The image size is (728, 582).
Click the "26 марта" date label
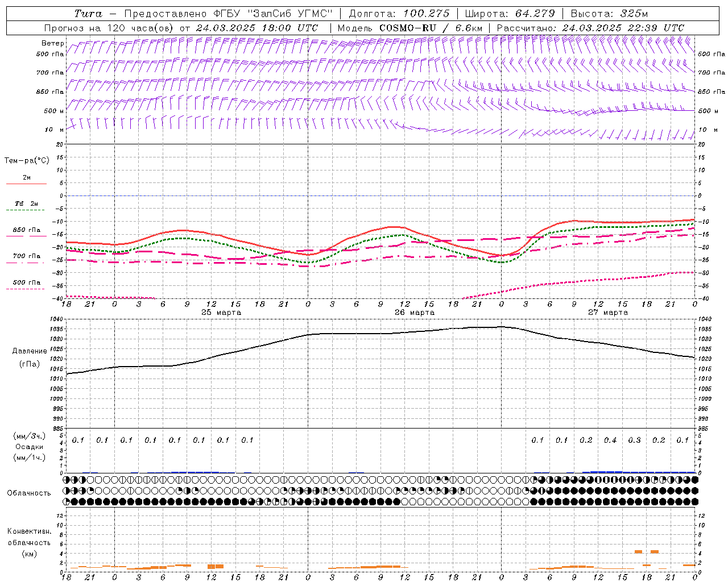pos(415,313)
